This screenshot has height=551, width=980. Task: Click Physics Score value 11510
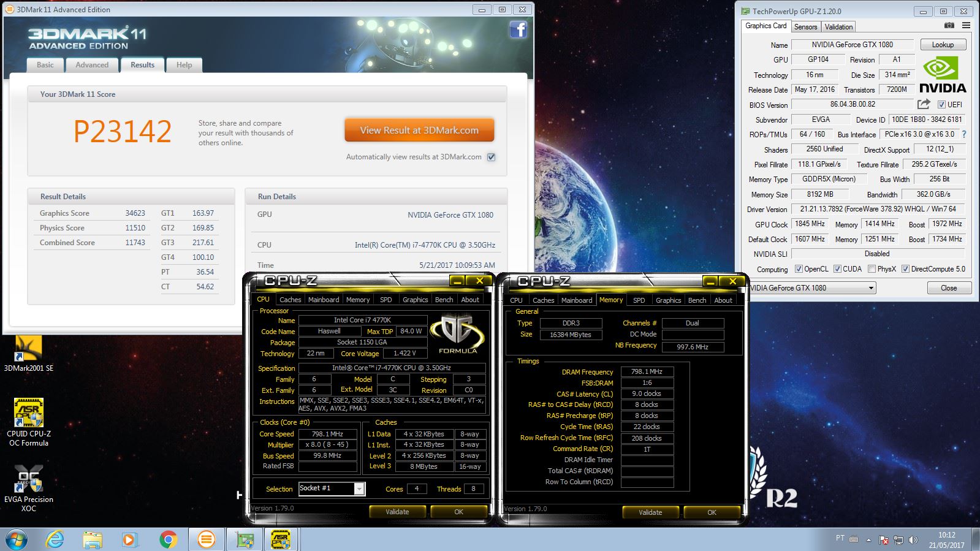pos(135,228)
